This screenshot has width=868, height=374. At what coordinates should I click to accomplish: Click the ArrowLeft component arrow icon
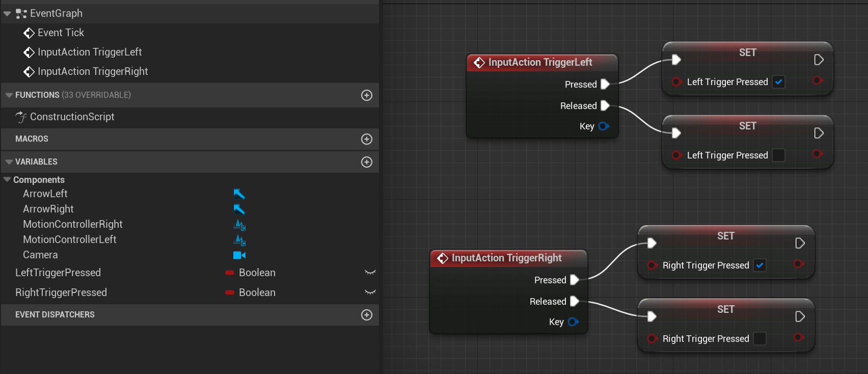tap(239, 194)
